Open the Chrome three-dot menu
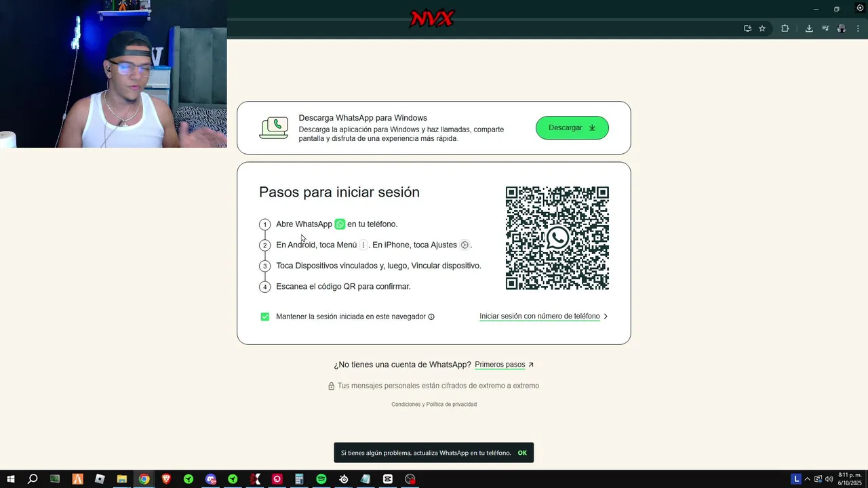Screen dimensions: 868x488 click(858, 28)
